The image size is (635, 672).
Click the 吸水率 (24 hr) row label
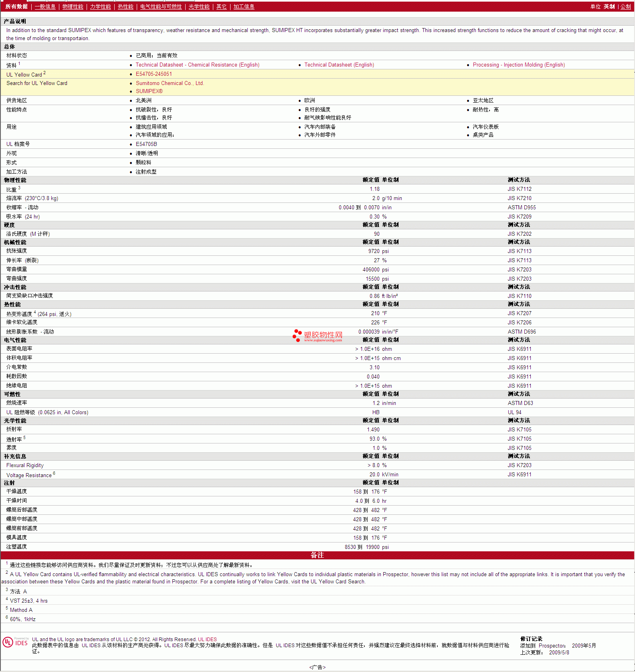[x=23, y=217]
